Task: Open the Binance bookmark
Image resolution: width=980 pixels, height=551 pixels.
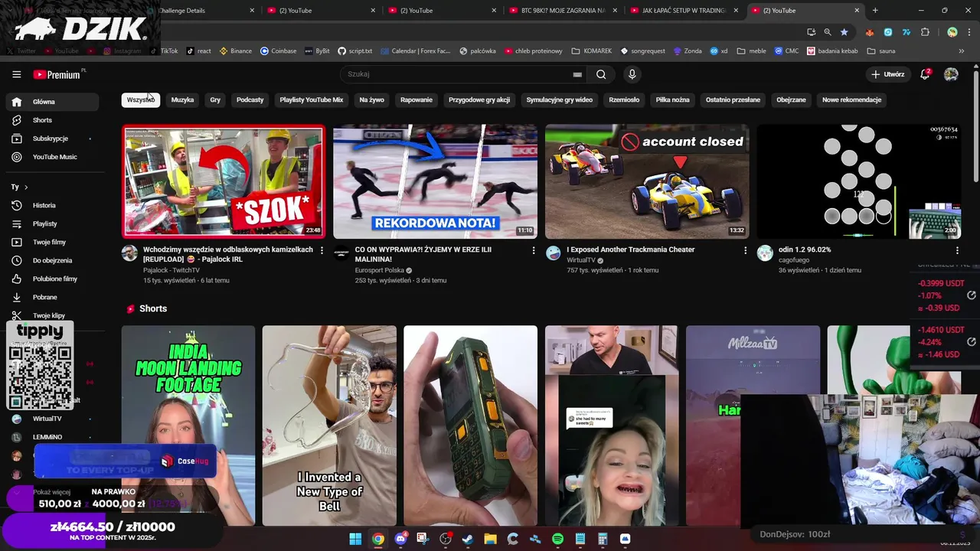Action: 236,51
